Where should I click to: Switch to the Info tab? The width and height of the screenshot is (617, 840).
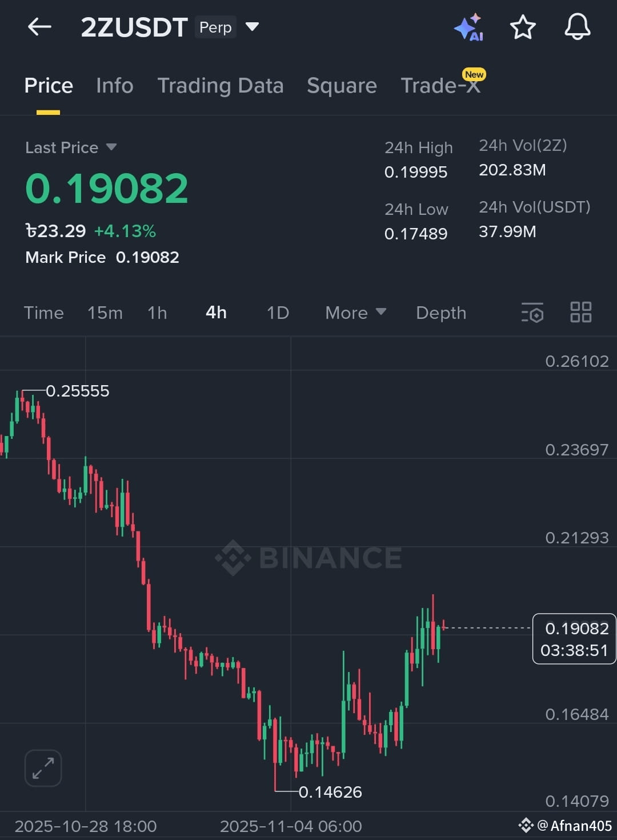coord(114,86)
